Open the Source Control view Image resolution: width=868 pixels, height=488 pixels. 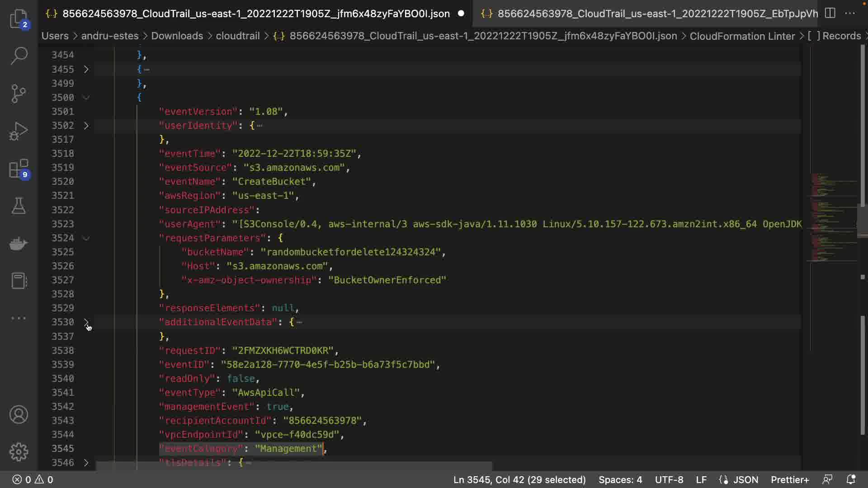(19, 94)
